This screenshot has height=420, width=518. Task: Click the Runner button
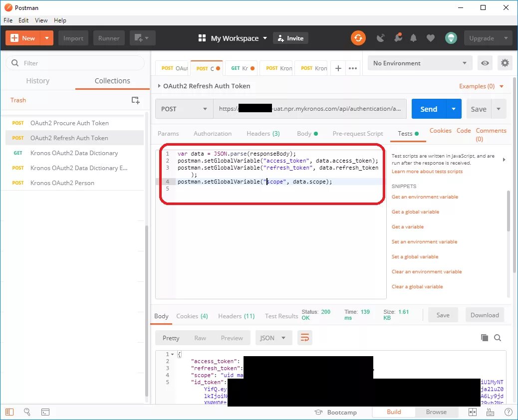tap(109, 38)
